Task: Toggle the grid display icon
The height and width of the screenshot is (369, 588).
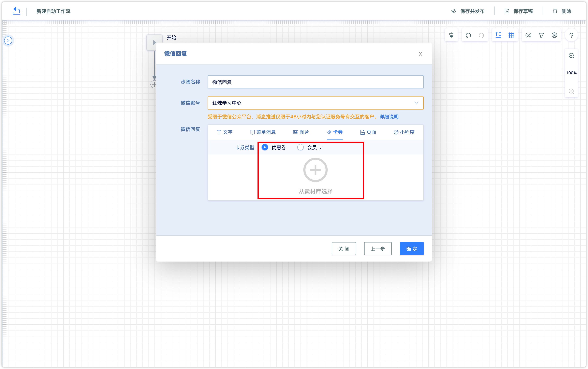Action: click(x=511, y=35)
